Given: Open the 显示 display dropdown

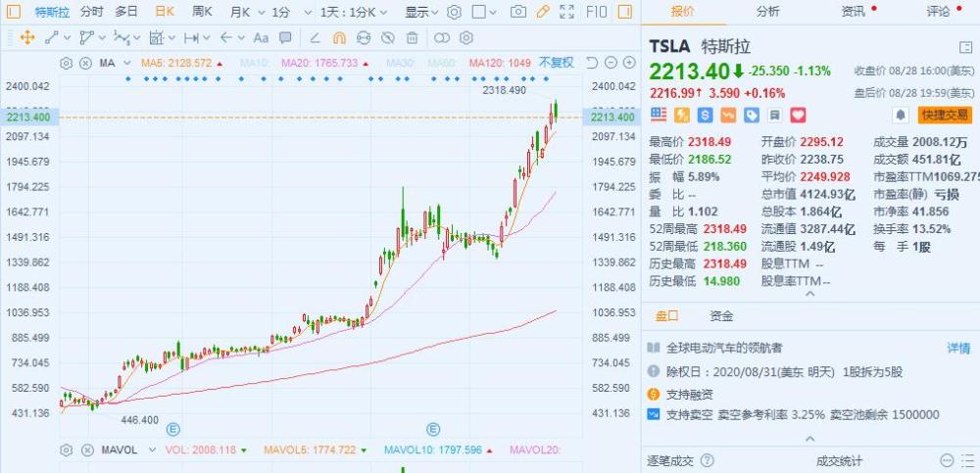Looking at the screenshot, I should coord(434,12).
